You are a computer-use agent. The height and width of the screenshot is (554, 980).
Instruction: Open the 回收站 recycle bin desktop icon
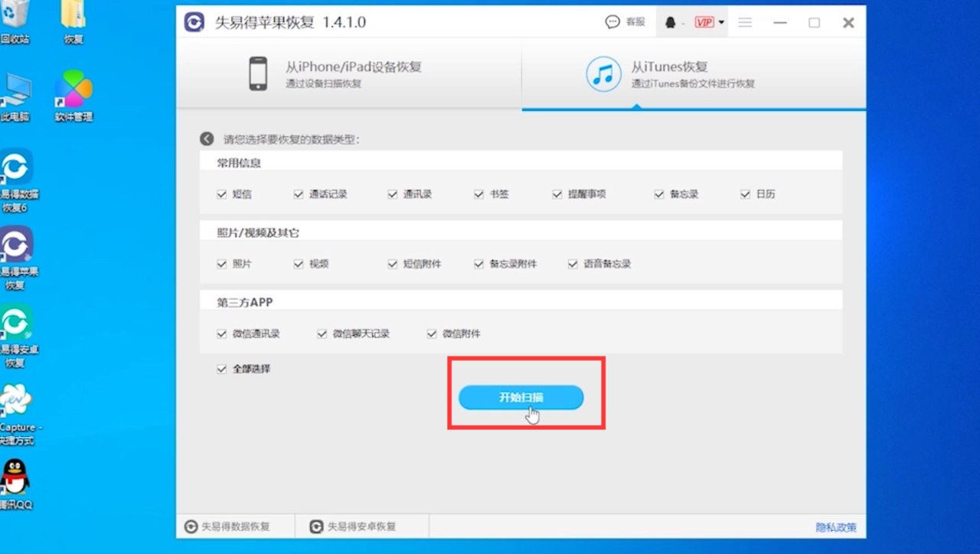15,23
